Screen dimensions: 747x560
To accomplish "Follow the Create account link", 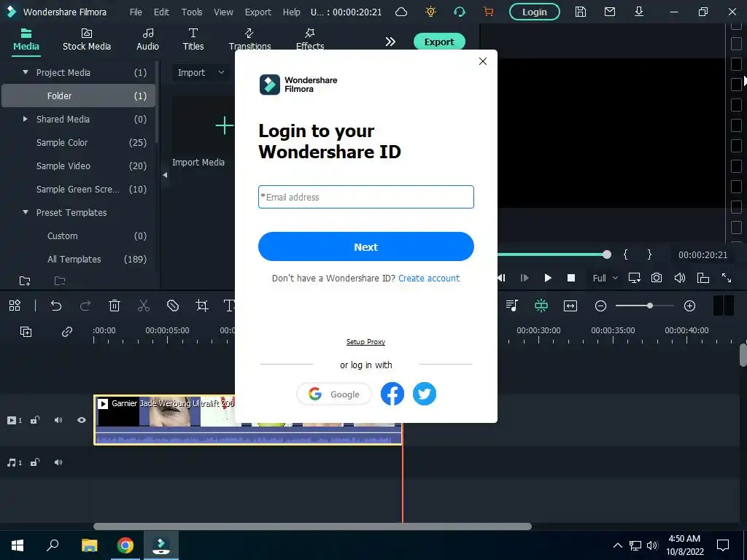I will 429,278.
